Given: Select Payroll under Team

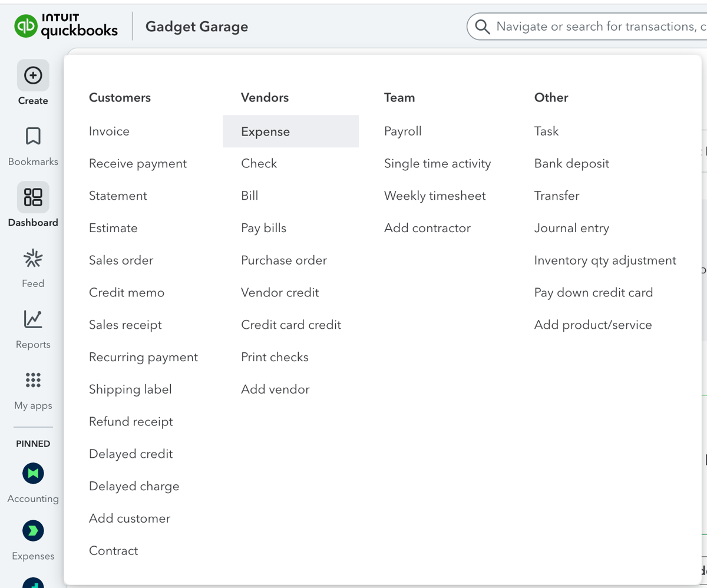Looking at the screenshot, I should pyautogui.click(x=403, y=131).
